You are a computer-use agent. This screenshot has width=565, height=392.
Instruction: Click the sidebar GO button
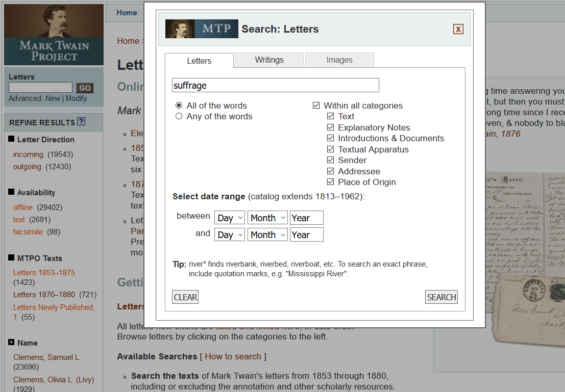tap(85, 88)
